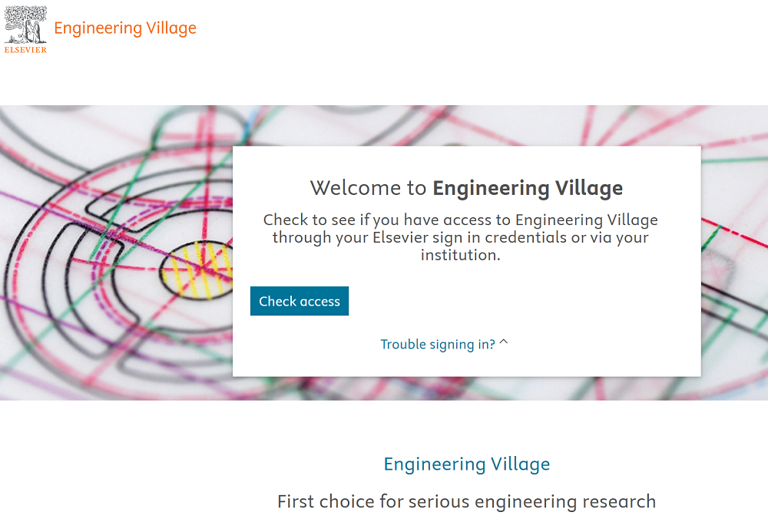This screenshot has height=532, width=768.
Task: Click the banner strip above the welcome card
Action: [466, 125]
